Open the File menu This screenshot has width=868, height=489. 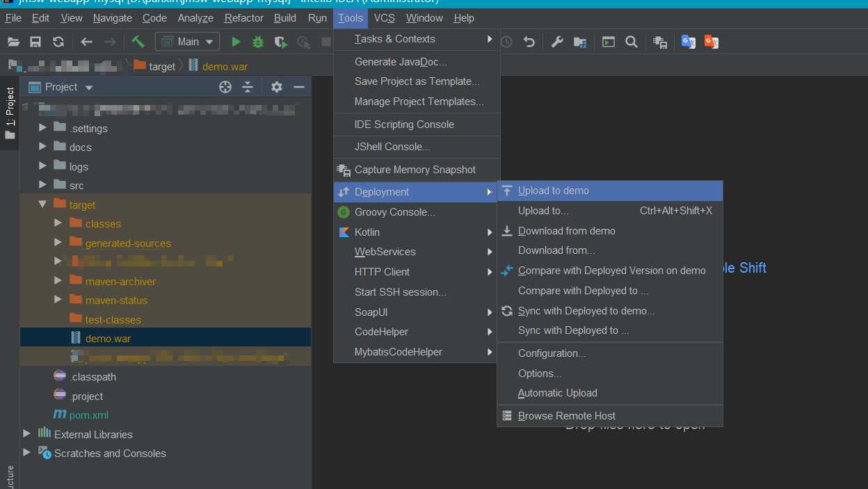[13, 18]
